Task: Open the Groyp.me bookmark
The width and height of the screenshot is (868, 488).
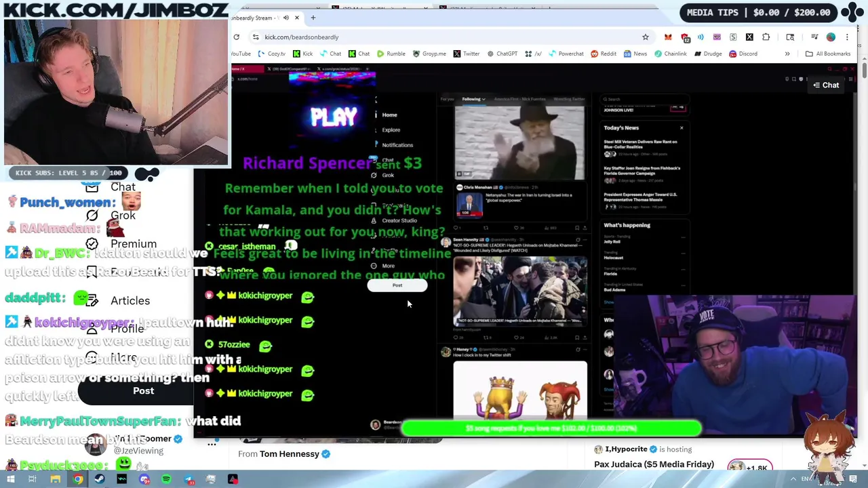Action: (429, 54)
